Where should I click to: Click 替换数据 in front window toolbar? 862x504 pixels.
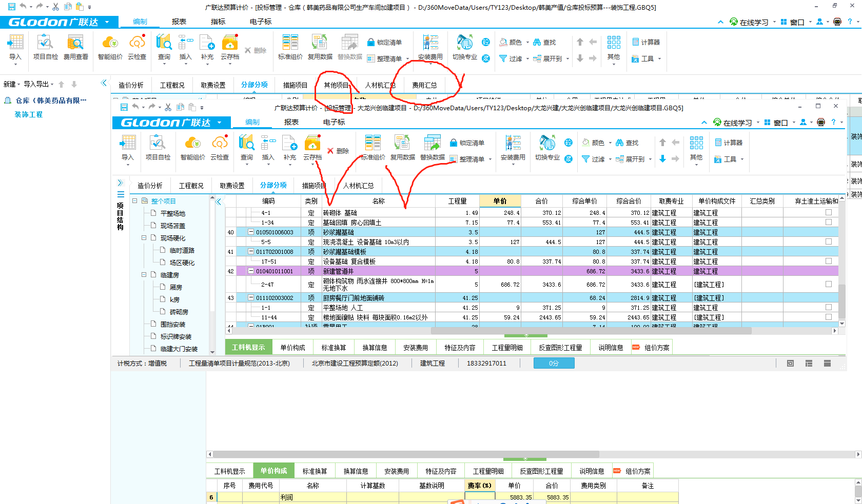click(x=432, y=148)
